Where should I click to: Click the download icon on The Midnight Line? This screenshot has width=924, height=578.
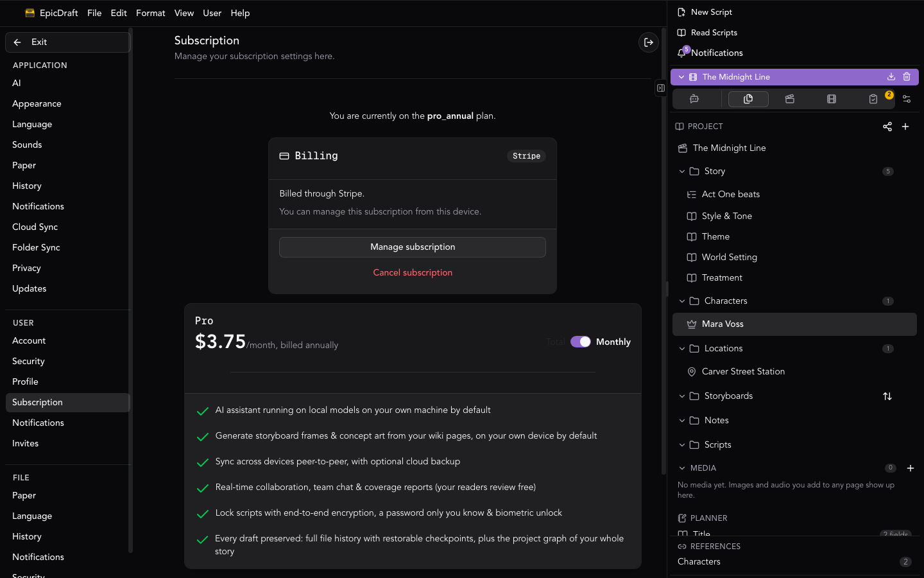coord(891,76)
